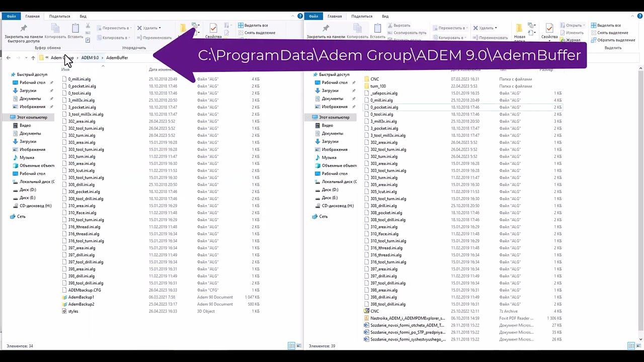Switch to Вид tab in left window

[83, 16]
